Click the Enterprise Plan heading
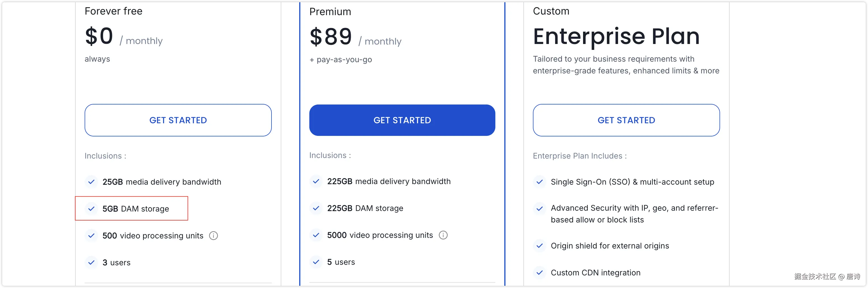This screenshot has width=868, height=288. pyautogui.click(x=616, y=36)
